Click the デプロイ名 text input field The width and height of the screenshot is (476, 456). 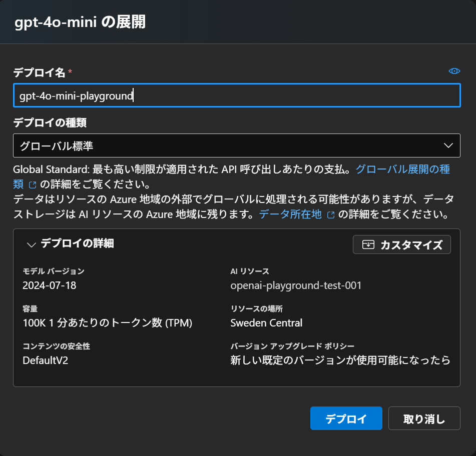point(236,95)
